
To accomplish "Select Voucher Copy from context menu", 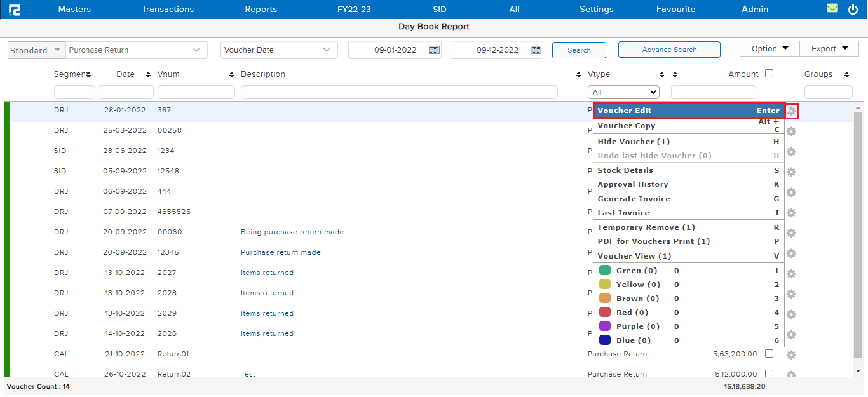I will pyautogui.click(x=626, y=126).
